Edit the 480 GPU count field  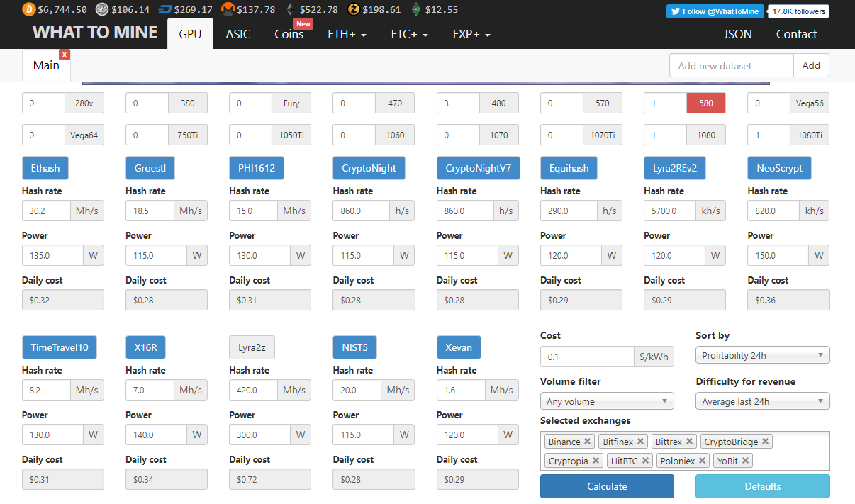458,103
